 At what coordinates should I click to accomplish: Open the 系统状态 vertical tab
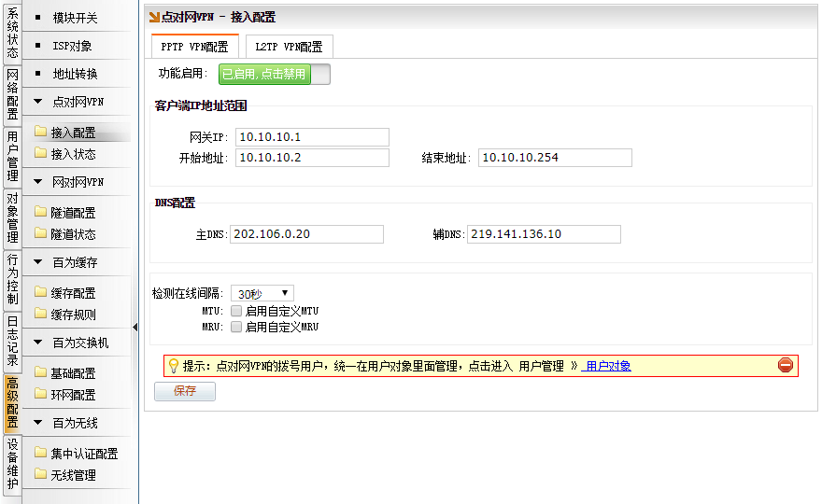[12, 34]
